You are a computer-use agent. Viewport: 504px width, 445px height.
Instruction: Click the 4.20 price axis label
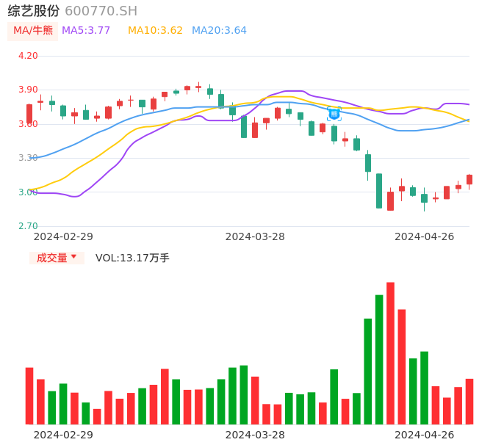point(28,56)
